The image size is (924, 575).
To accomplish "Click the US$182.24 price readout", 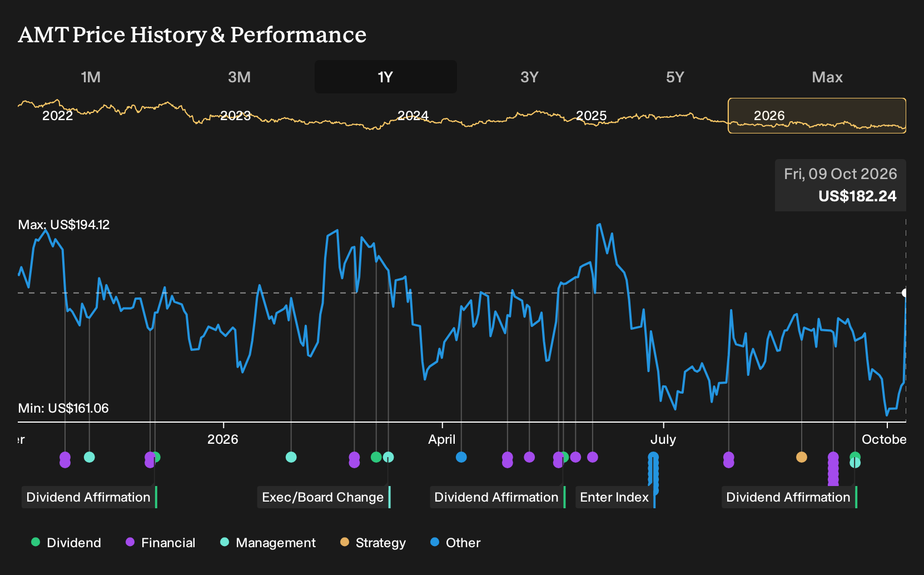I will point(857,196).
